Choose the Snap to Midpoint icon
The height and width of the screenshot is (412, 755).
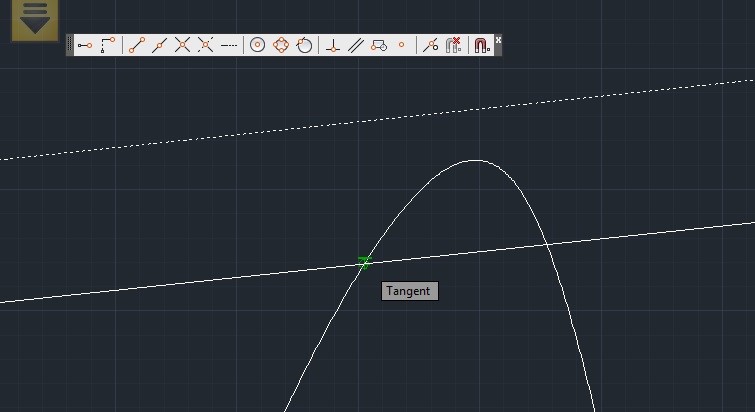[159, 45]
